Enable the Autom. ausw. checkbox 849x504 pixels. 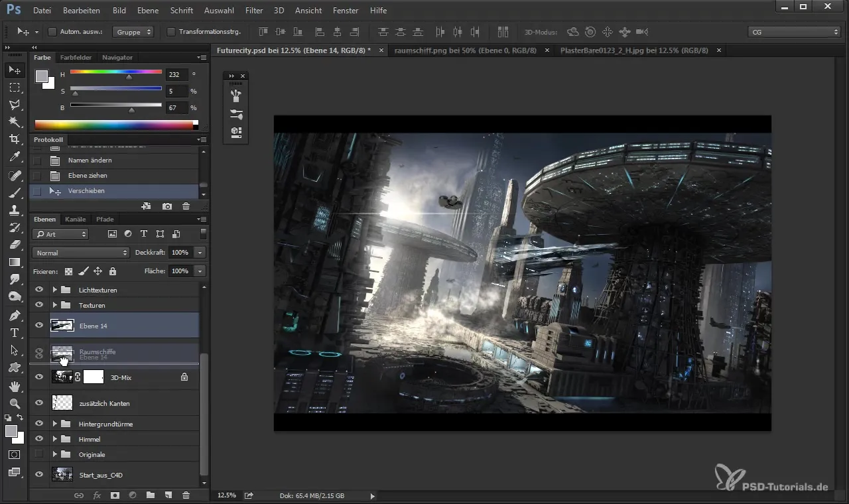click(x=52, y=32)
